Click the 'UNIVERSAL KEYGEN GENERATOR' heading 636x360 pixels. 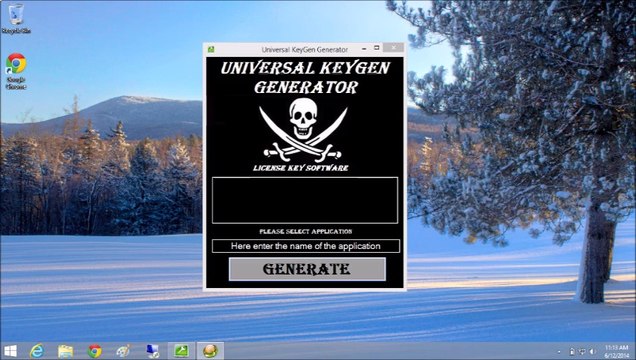pos(305,77)
